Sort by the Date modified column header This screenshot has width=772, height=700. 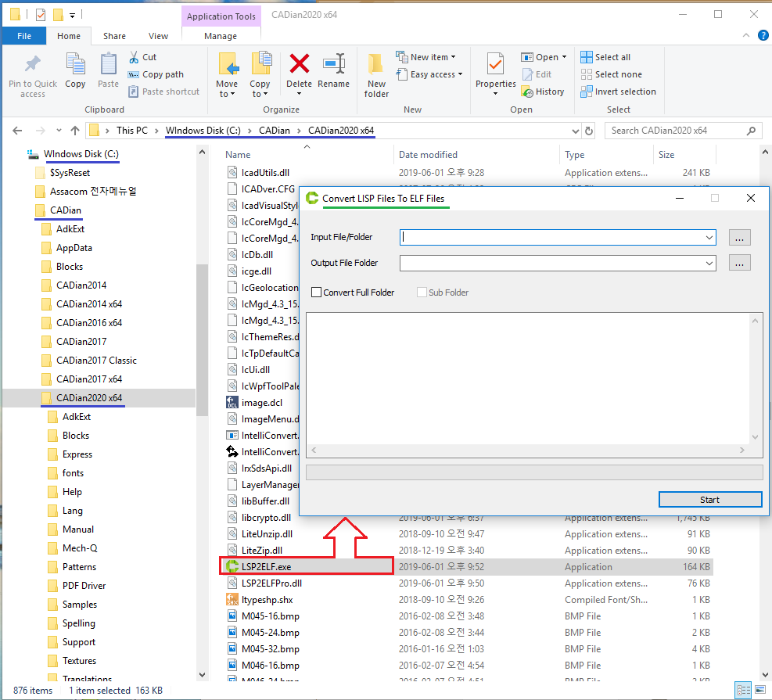428,155
